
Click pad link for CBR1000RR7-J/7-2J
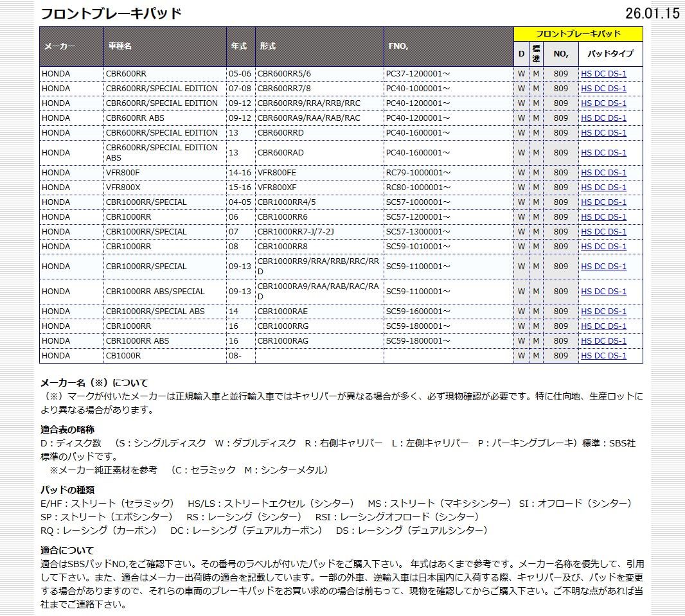click(603, 232)
